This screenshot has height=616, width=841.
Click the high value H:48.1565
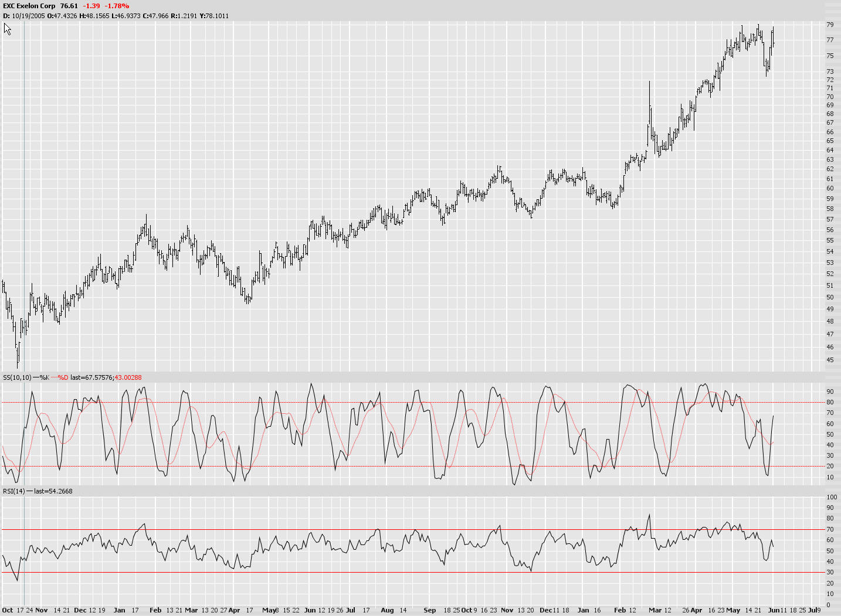tap(94, 16)
